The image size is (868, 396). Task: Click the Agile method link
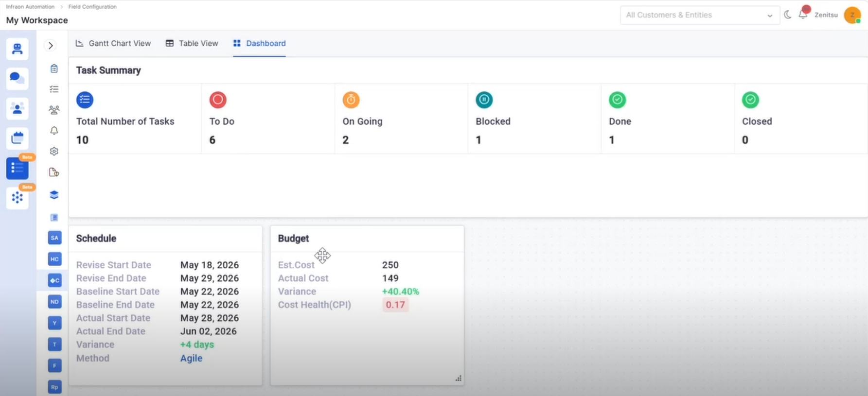point(191,358)
